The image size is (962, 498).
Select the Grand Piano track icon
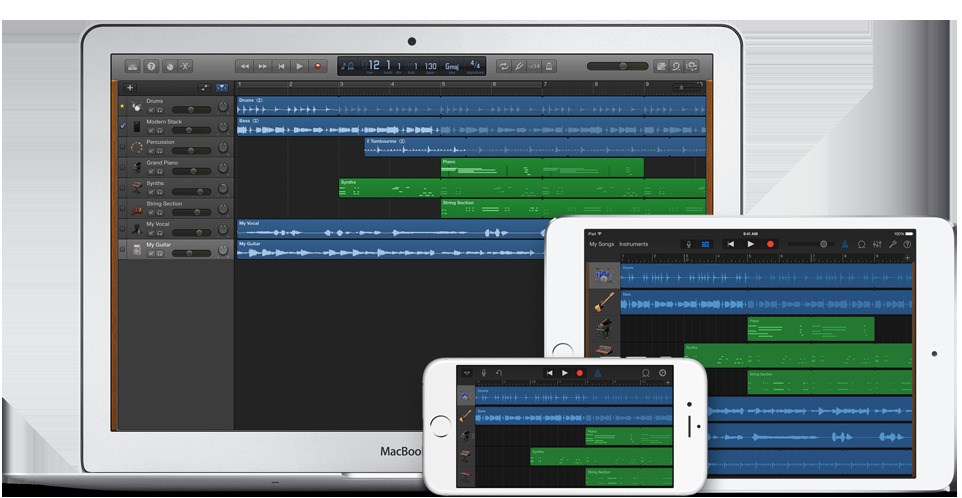point(136,167)
